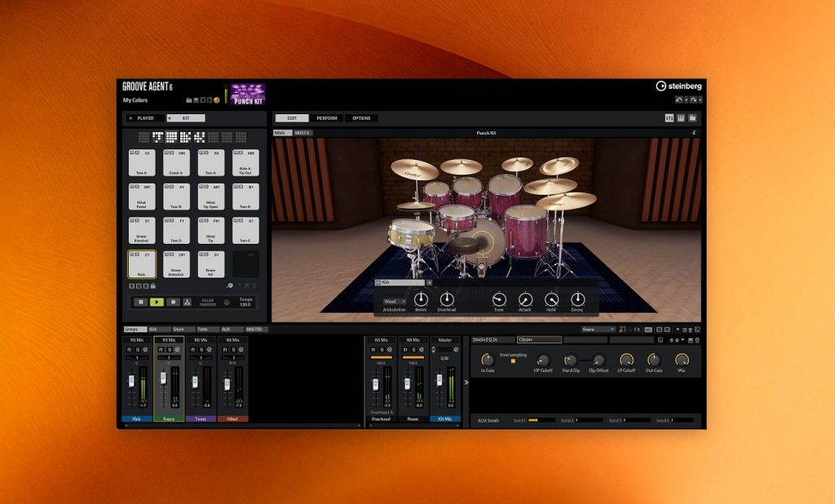Open the MASTER mixer tab

tap(254, 329)
